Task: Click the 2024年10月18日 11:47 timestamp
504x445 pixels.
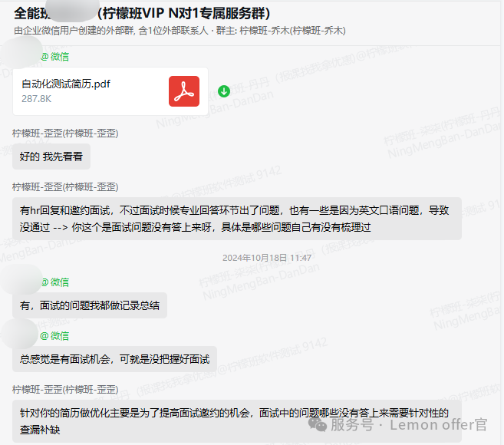Action: coord(267,258)
